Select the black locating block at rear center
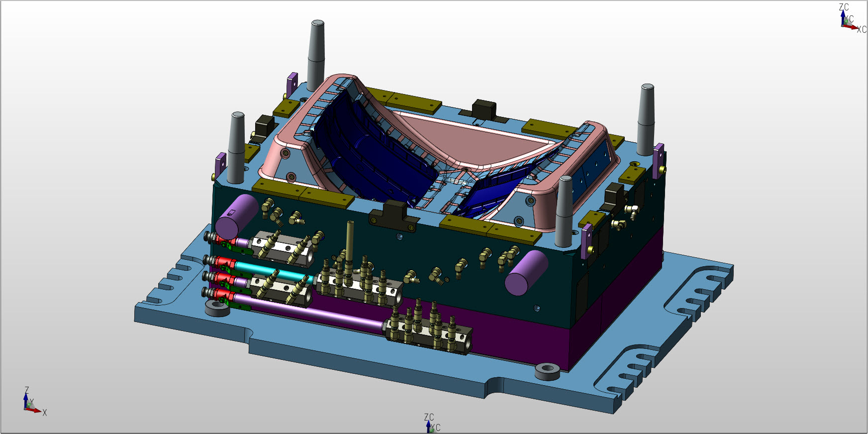 [x=483, y=110]
